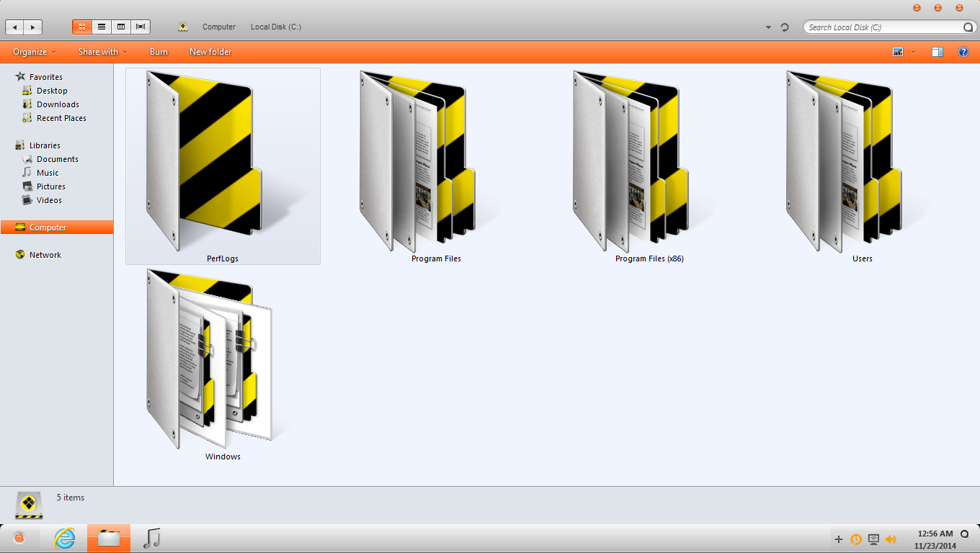Go forward with the right arrow button

(x=33, y=27)
